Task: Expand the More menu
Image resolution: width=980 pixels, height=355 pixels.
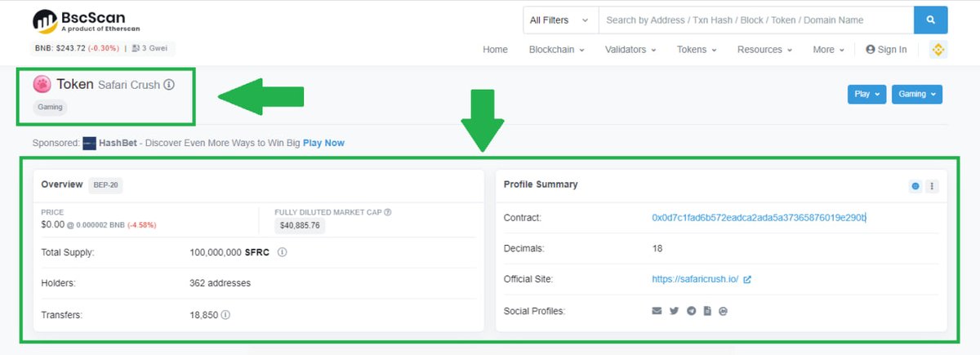Action: coord(828,50)
